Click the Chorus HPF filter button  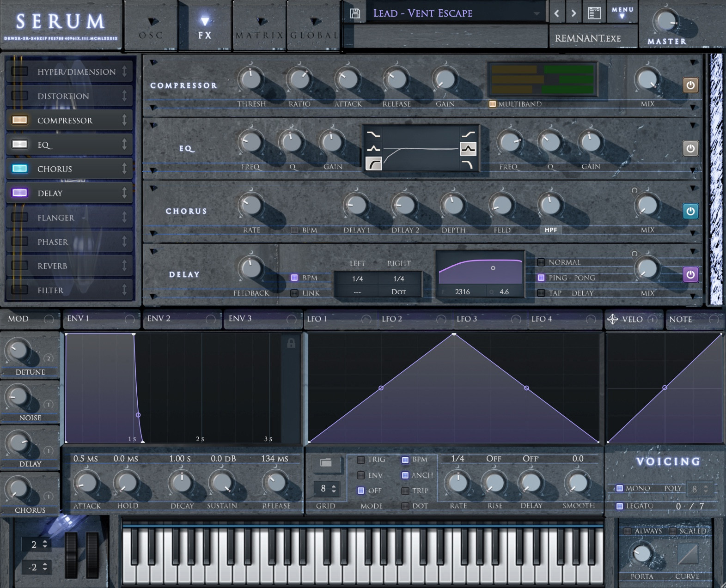pyautogui.click(x=551, y=230)
